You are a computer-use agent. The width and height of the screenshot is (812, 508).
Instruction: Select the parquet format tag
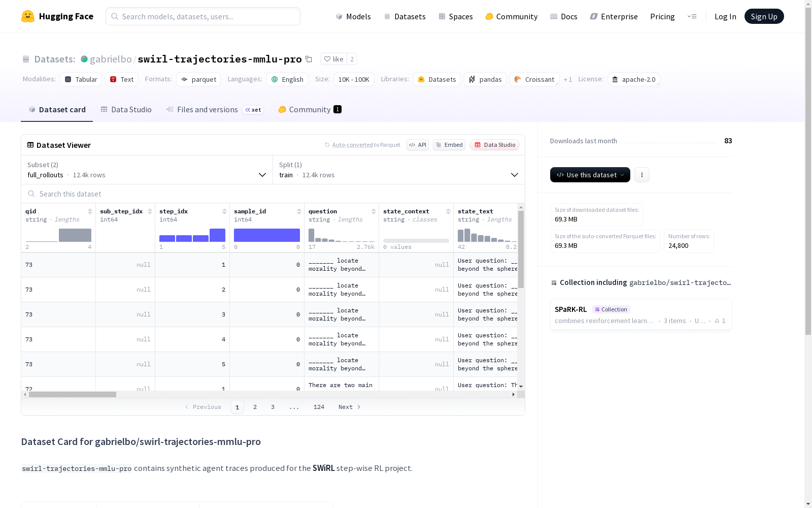(198, 79)
